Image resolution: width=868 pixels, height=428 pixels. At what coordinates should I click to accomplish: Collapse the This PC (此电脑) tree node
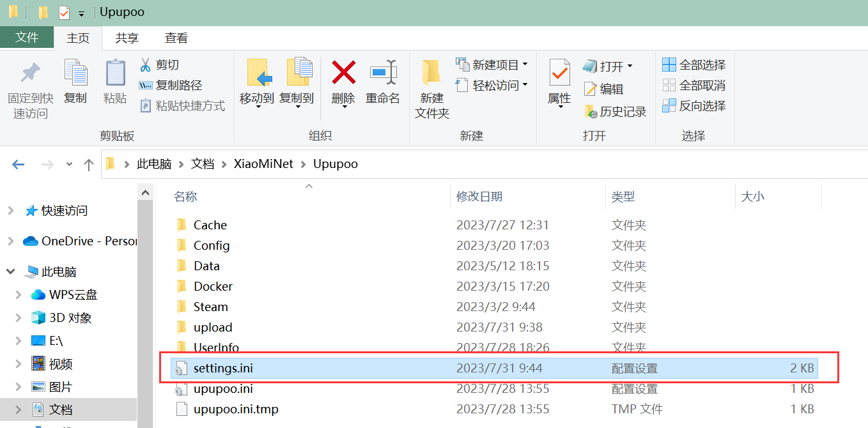(x=10, y=271)
